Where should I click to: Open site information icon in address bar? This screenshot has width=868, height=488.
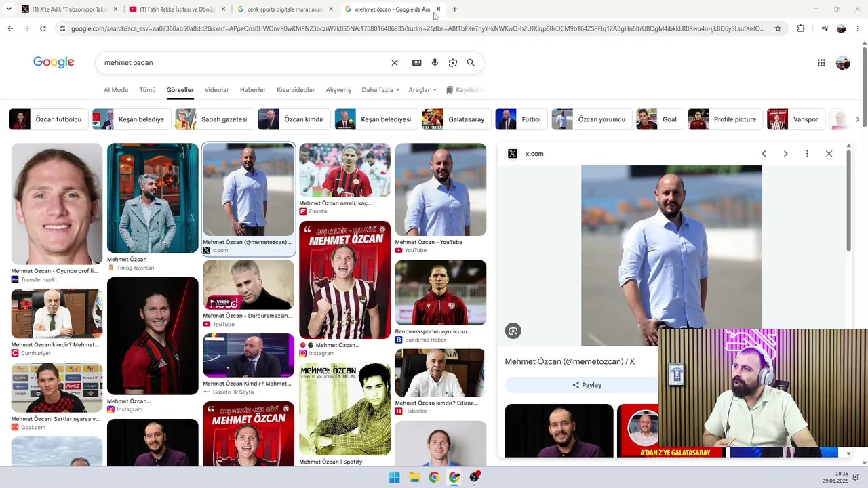pos(62,28)
